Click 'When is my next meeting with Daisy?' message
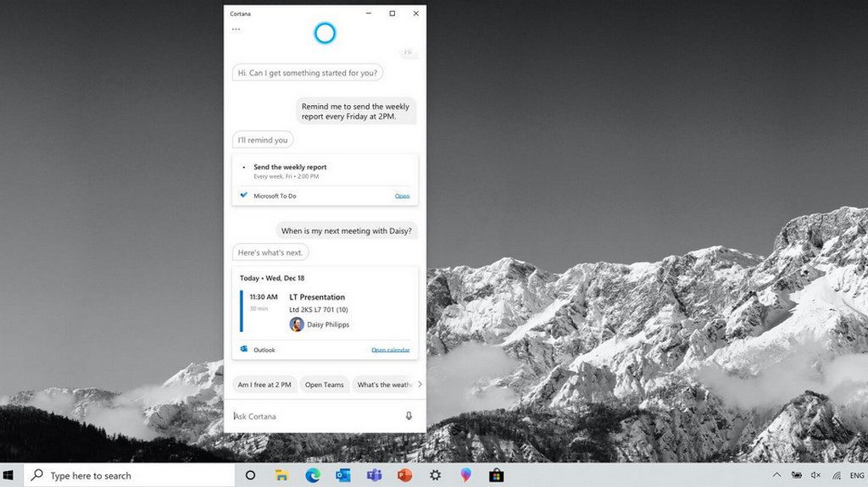The height and width of the screenshot is (487, 868). [x=347, y=230]
